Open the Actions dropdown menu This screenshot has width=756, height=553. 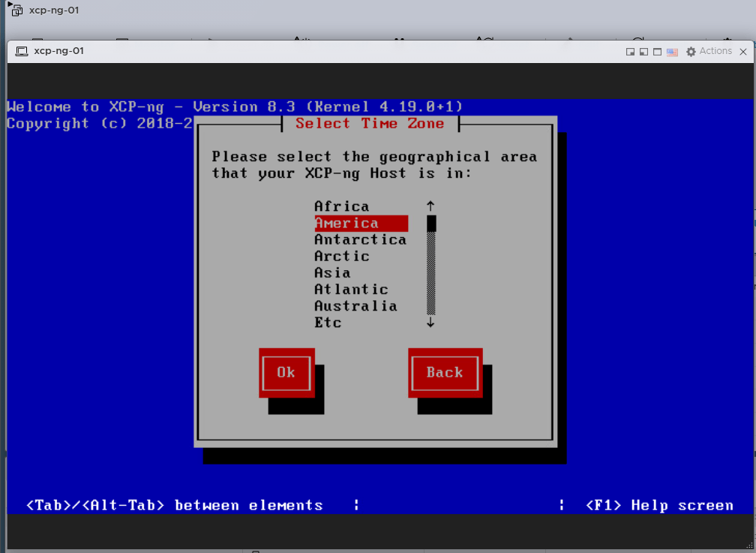tap(709, 51)
